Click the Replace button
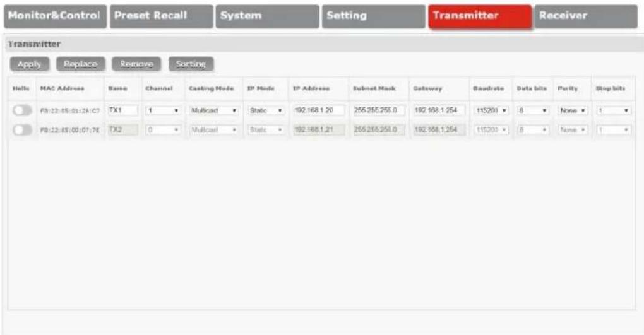644x335 pixels. (81, 64)
